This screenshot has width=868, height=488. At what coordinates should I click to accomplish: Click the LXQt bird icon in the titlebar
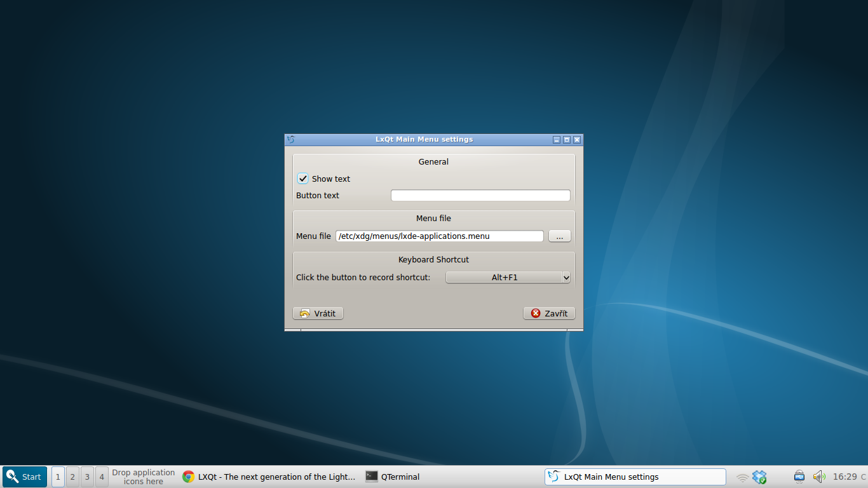tap(291, 139)
